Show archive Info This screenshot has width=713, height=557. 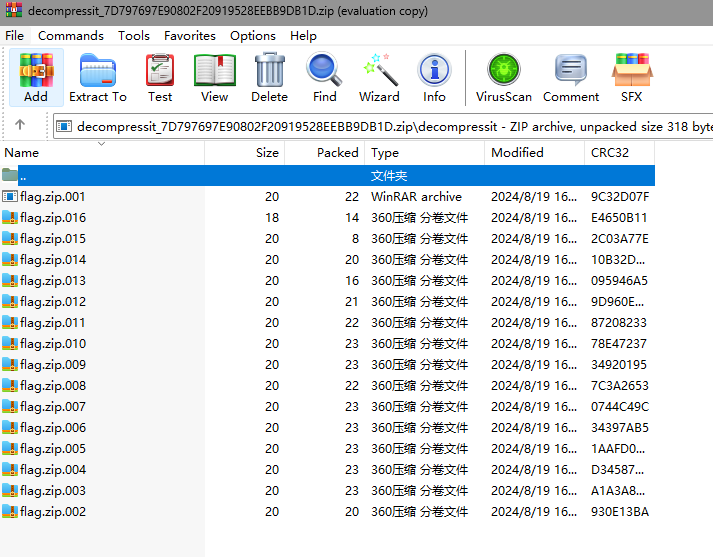tap(434, 78)
